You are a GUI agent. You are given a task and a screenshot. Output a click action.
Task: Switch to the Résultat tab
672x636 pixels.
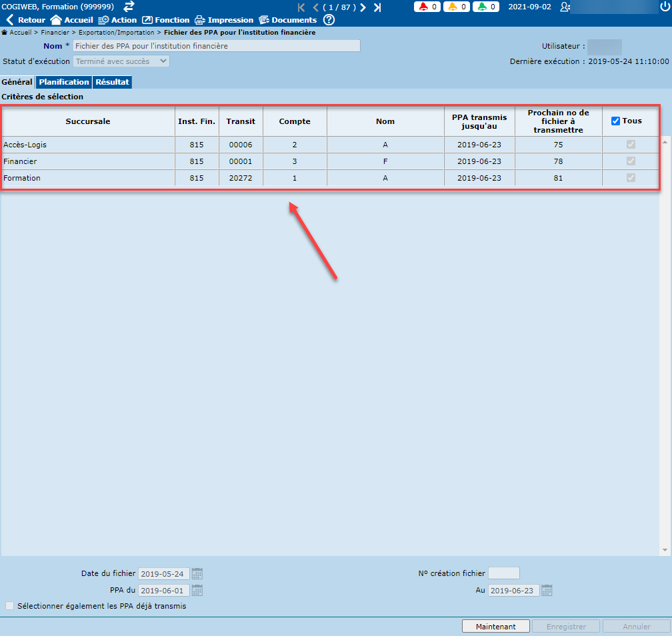click(112, 83)
